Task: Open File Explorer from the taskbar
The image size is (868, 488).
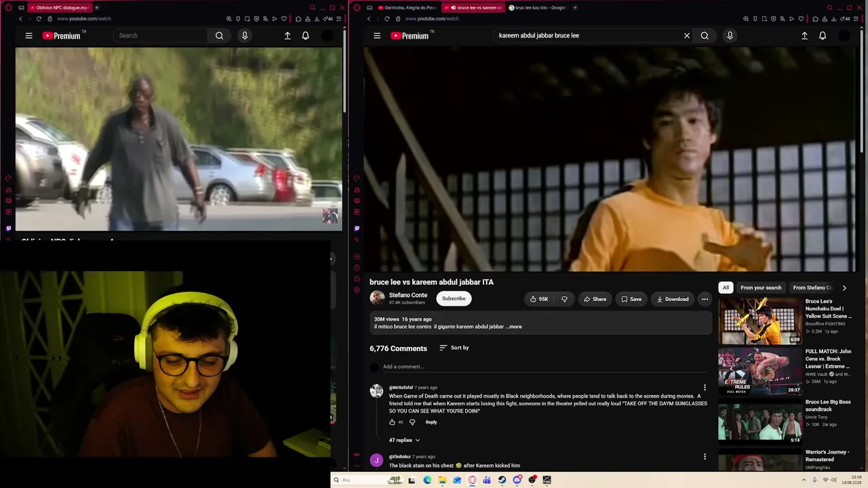Action: tap(442, 480)
